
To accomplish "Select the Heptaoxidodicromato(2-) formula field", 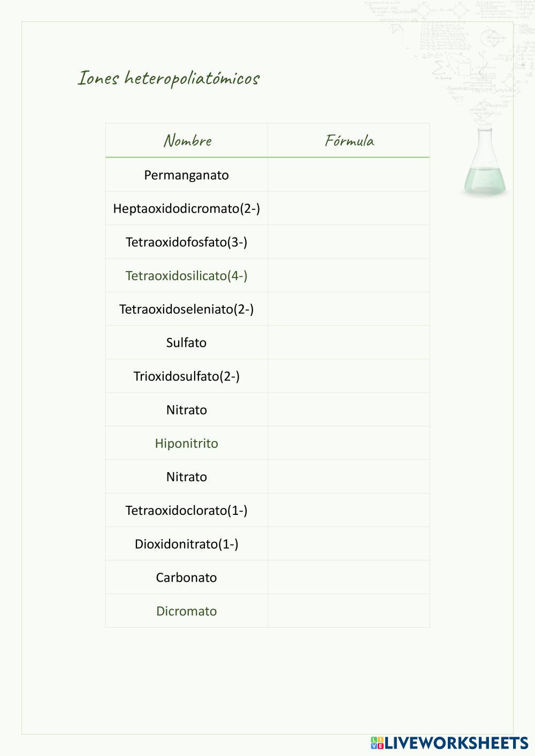I will (x=348, y=209).
